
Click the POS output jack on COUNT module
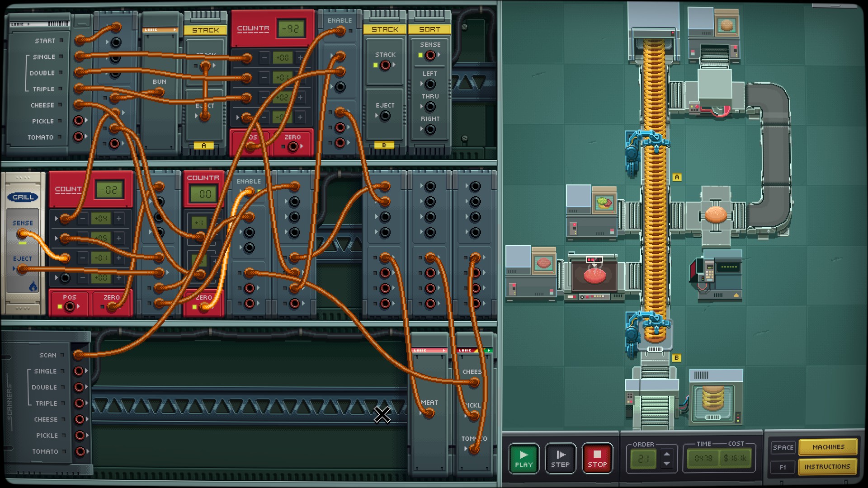[69, 307]
